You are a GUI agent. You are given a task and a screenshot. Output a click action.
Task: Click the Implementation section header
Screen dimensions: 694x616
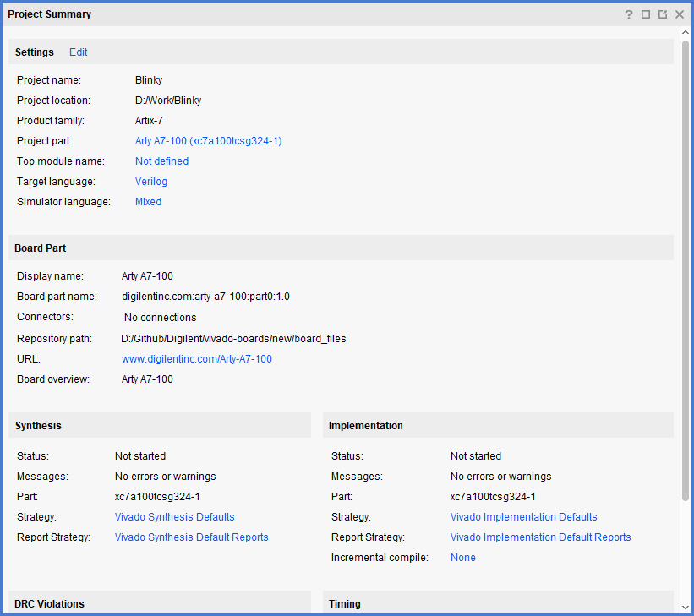coord(499,425)
